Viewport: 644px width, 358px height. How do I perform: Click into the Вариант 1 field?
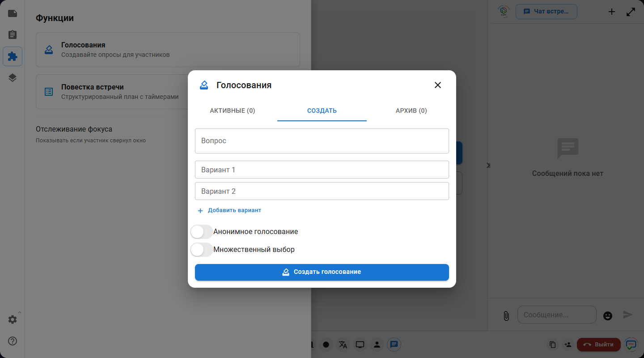(x=322, y=170)
